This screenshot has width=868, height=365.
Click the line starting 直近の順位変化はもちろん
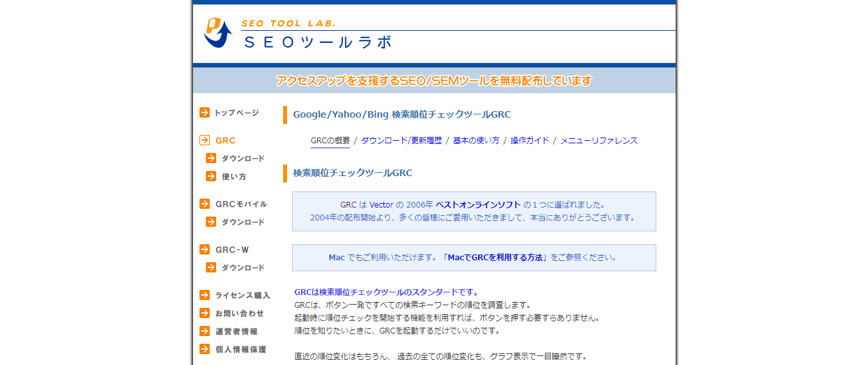(441, 356)
